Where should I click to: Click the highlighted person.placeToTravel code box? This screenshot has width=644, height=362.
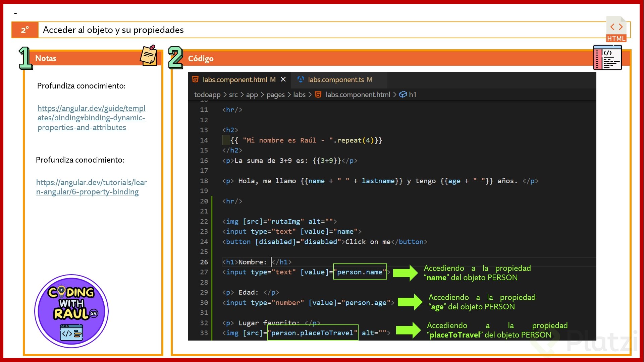[x=312, y=333]
